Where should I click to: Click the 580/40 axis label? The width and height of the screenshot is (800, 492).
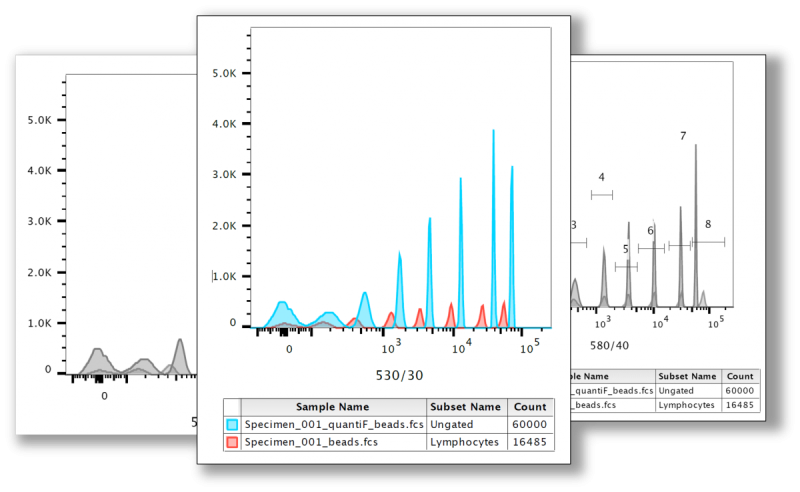point(609,346)
